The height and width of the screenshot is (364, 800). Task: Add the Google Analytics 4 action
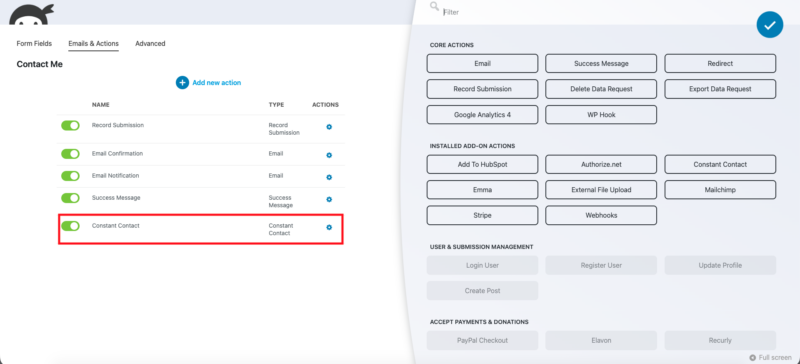coord(482,115)
